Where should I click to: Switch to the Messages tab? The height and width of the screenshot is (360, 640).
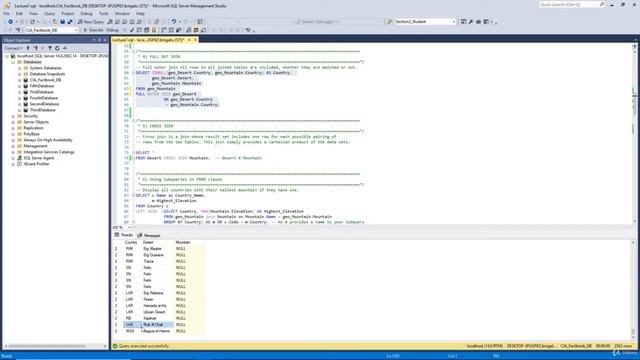pyautogui.click(x=149, y=236)
